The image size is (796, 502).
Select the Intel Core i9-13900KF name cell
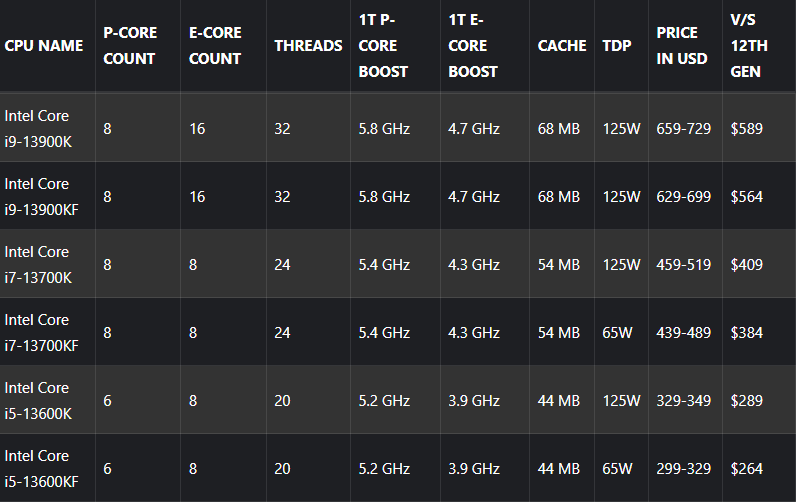(42, 196)
